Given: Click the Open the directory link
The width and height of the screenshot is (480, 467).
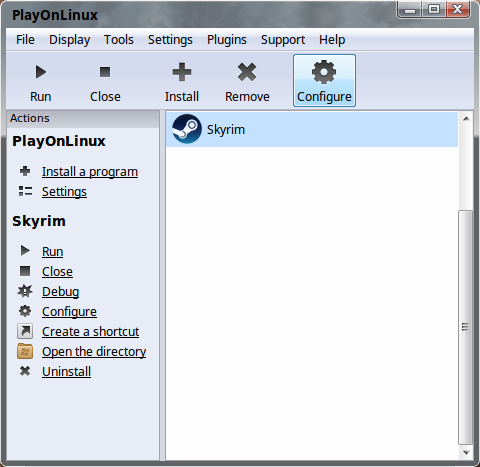Looking at the screenshot, I should click(x=94, y=352).
